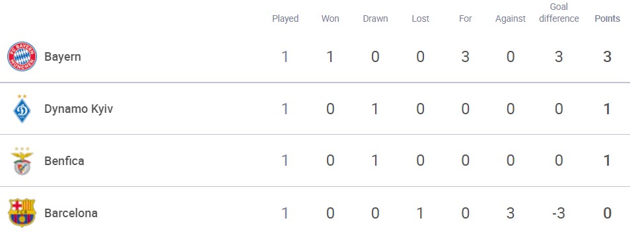Viewport: 644px width, 239px height.
Task: Click the Barcelona club crest
Action: (22, 213)
